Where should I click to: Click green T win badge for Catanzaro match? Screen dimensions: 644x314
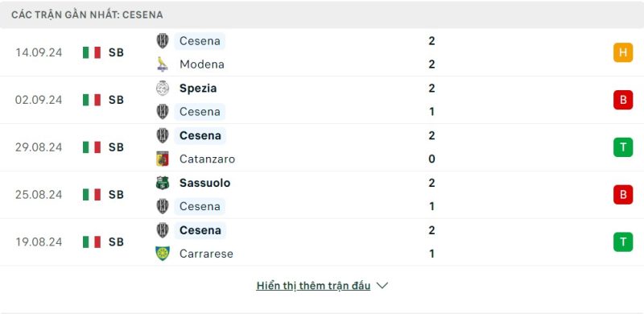coord(623,147)
